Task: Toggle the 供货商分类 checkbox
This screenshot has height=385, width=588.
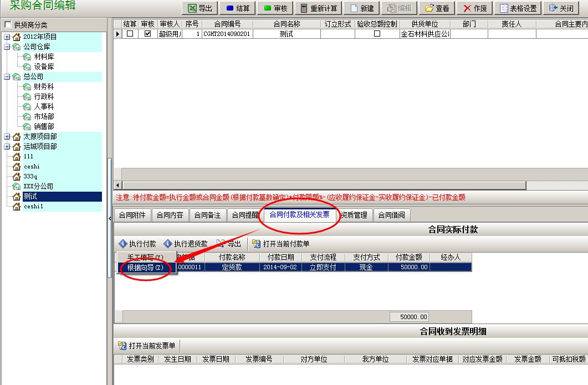Action: tap(7, 25)
